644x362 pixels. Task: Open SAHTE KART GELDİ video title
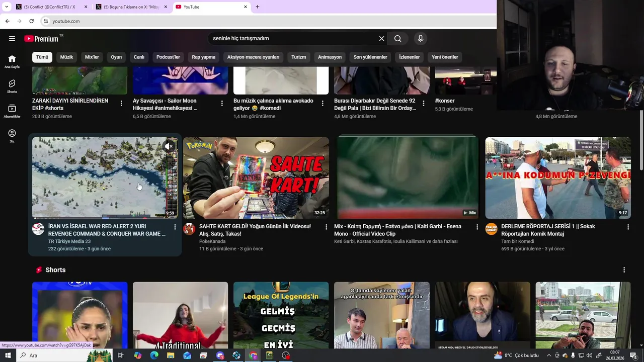click(255, 230)
